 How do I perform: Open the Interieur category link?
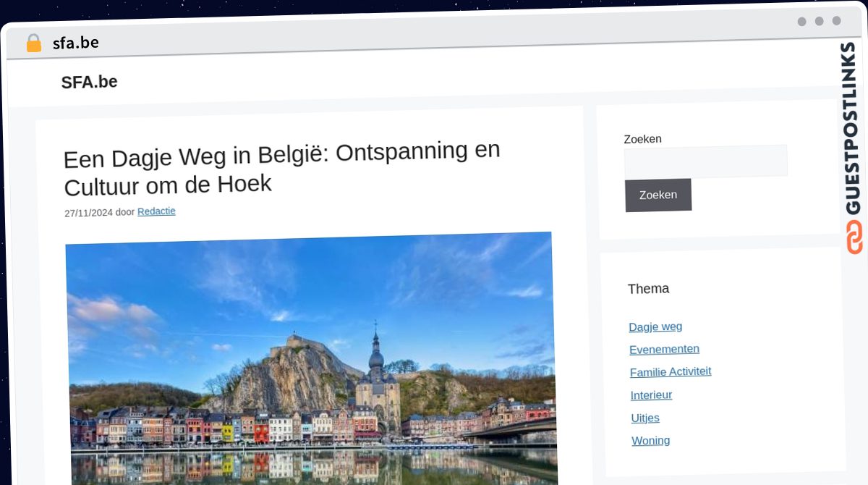651,395
